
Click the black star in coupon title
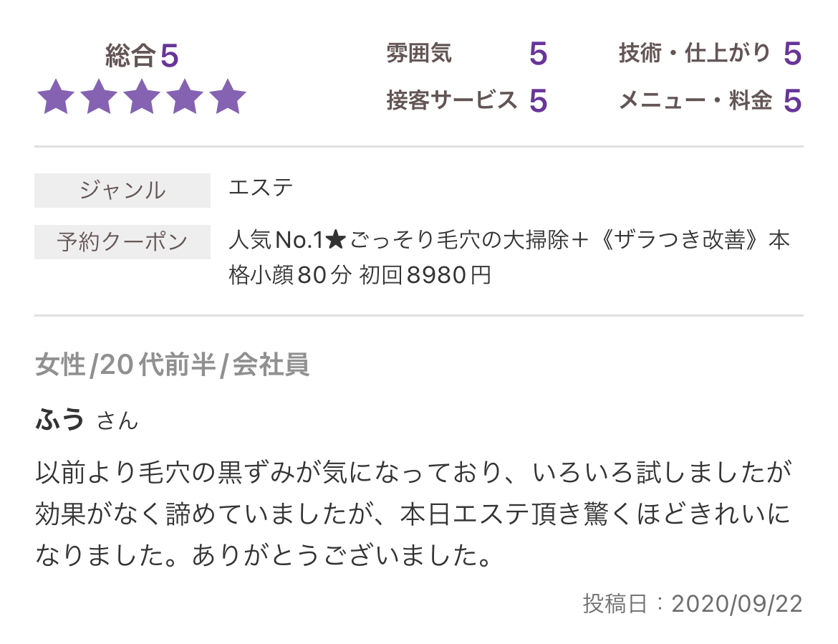click(336, 241)
